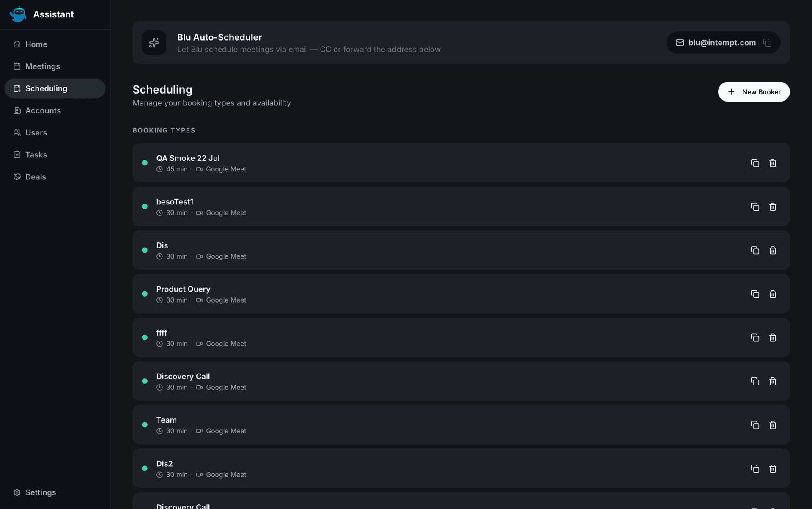Screen dimensions: 812x509
Task: Delete the Dis2 booking type
Action: pyautogui.click(x=773, y=468)
